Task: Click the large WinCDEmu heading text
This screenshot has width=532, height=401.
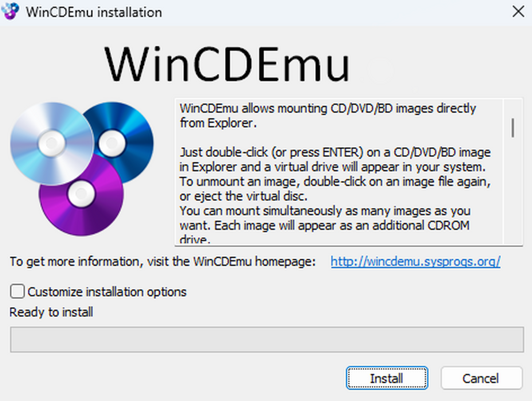Action: pyautogui.click(x=227, y=64)
